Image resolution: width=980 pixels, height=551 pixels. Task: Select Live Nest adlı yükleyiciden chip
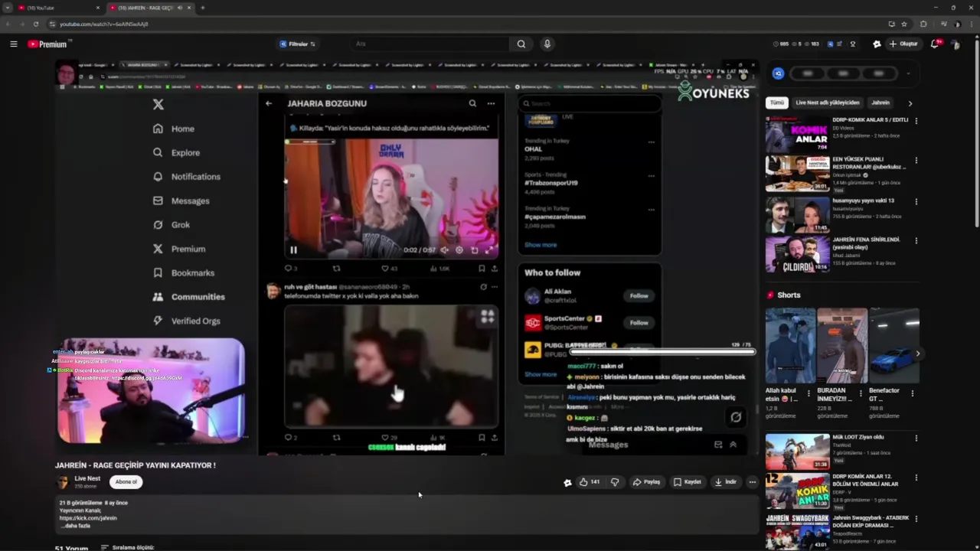(x=828, y=103)
